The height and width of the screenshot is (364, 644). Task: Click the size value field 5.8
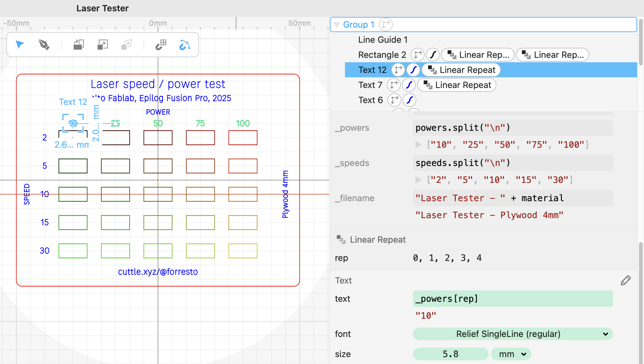click(450, 354)
